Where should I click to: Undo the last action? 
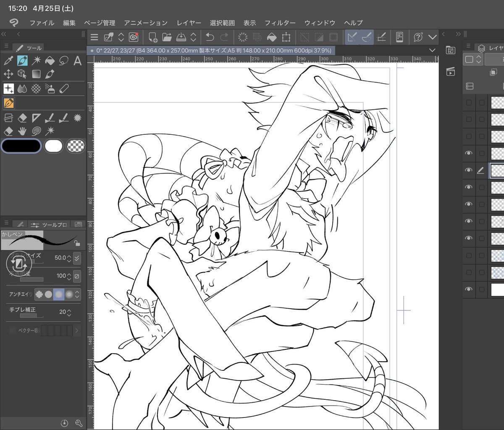click(x=210, y=37)
